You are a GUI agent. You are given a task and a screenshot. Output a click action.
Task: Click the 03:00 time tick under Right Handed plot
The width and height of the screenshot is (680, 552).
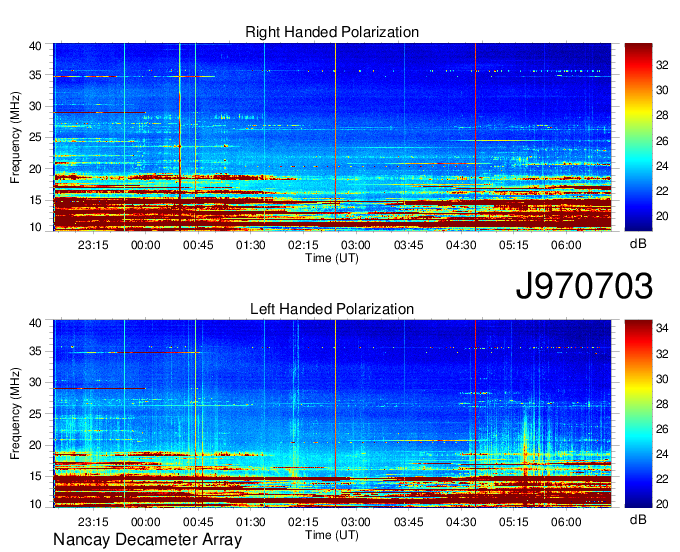coord(356,245)
